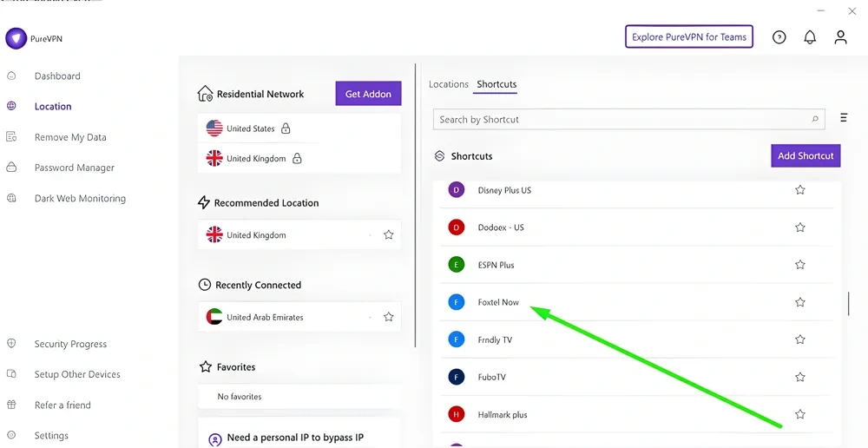
Task: Star the recently connected United Arab Emirates
Action: coord(389,317)
